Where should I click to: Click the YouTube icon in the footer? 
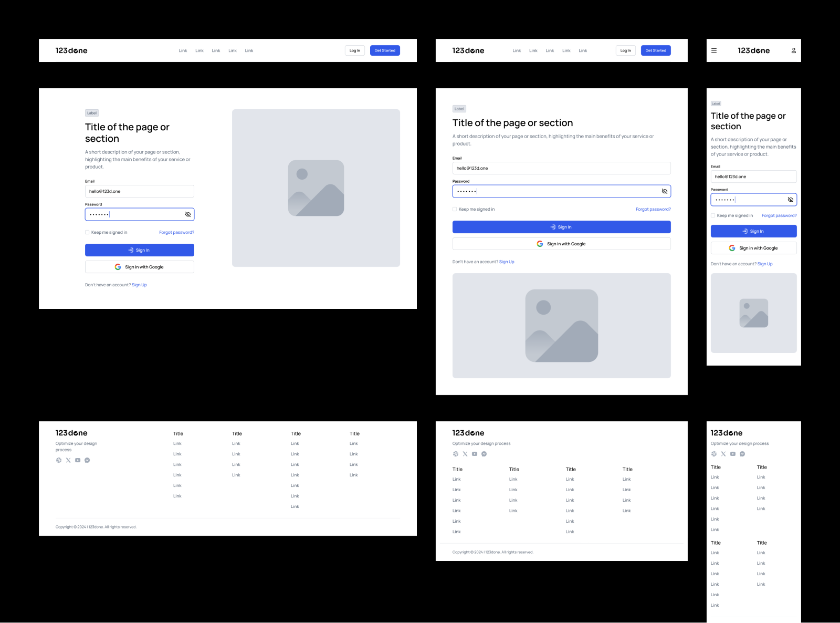click(78, 460)
